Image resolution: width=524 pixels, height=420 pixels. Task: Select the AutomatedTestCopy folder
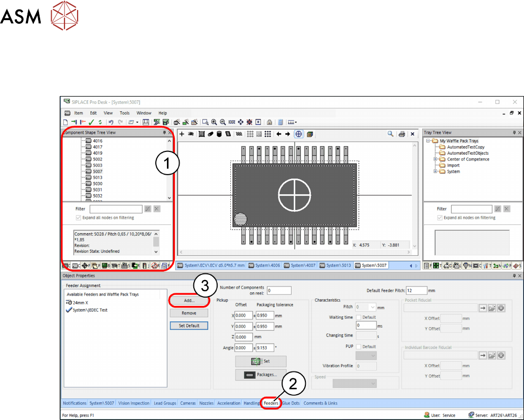(465, 147)
